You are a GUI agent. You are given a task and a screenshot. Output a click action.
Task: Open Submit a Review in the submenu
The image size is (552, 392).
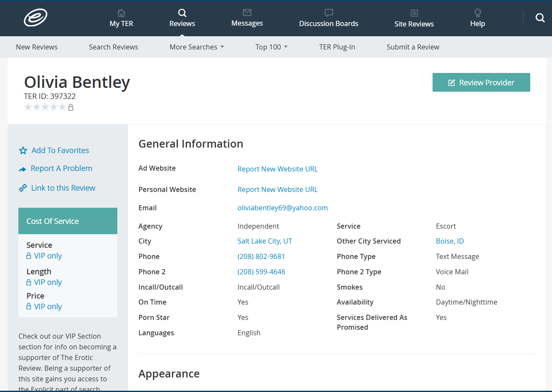coord(413,47)
